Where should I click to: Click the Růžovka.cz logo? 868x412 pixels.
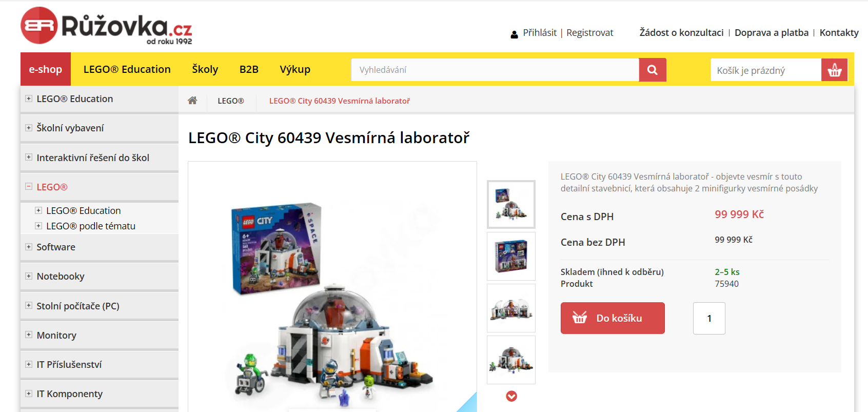106,26
